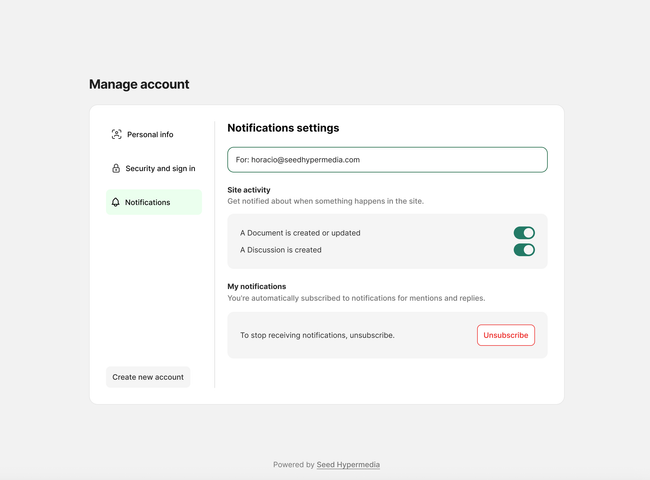Select the Notifications sidebar item
The height and width of the screenshot is (480, 650).
pyautogui.click(x=147, y=202)
